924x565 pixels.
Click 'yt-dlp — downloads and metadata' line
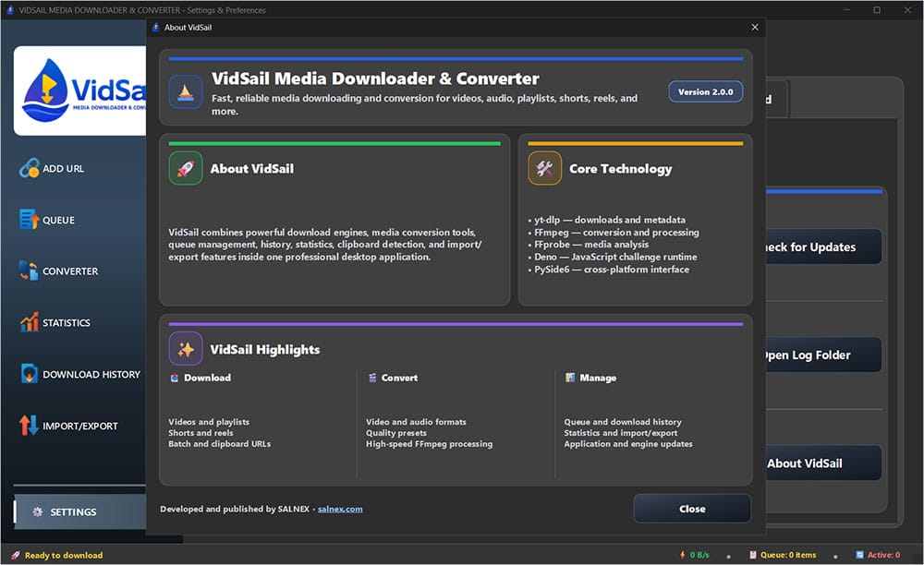click(609, 220)
